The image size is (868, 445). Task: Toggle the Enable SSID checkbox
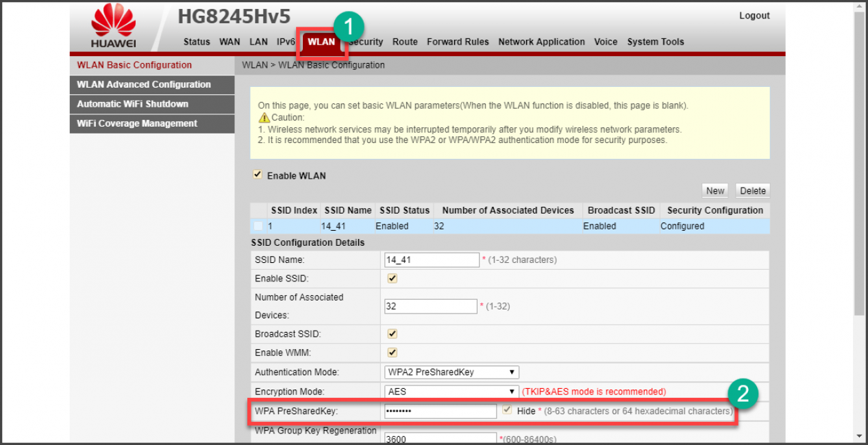[393, 279]
